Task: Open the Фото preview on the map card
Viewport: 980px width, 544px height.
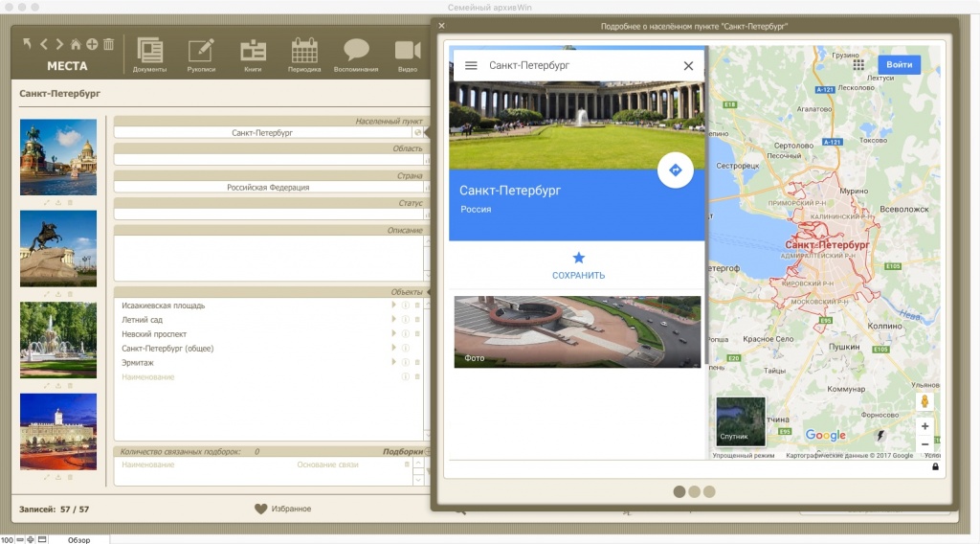Action: coord(577,331)
